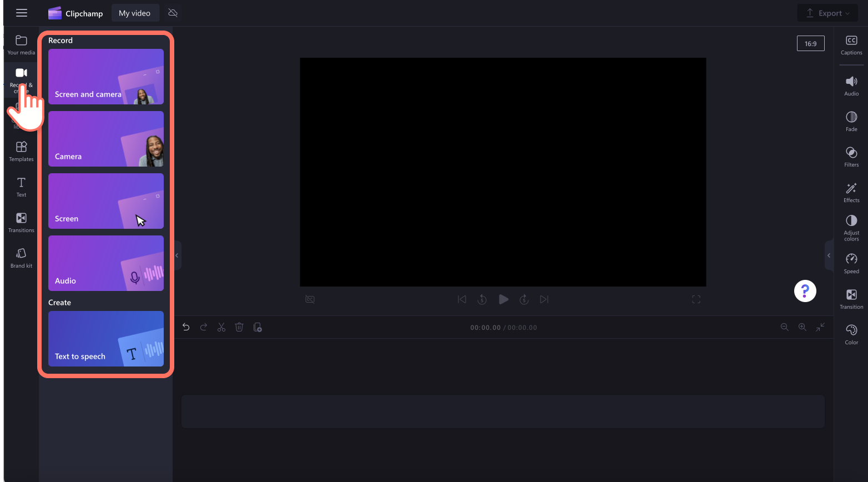Open the Speed panel

point(851,264)
